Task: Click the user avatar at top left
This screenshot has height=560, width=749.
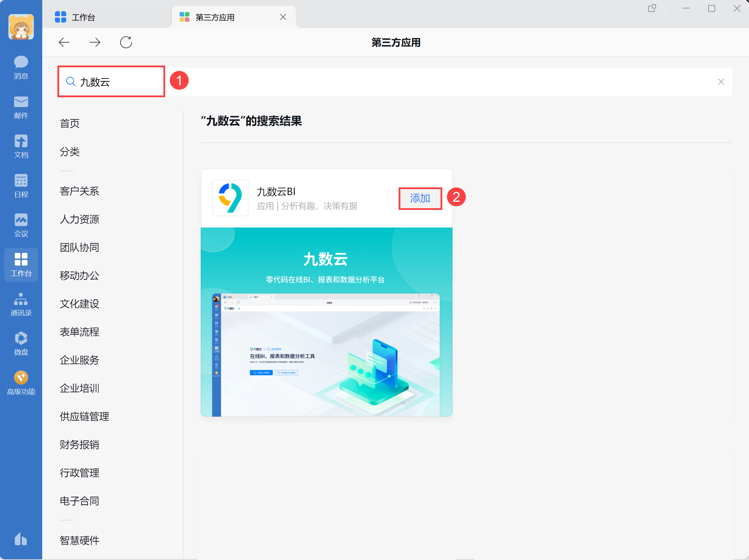Action: (21, 26)
